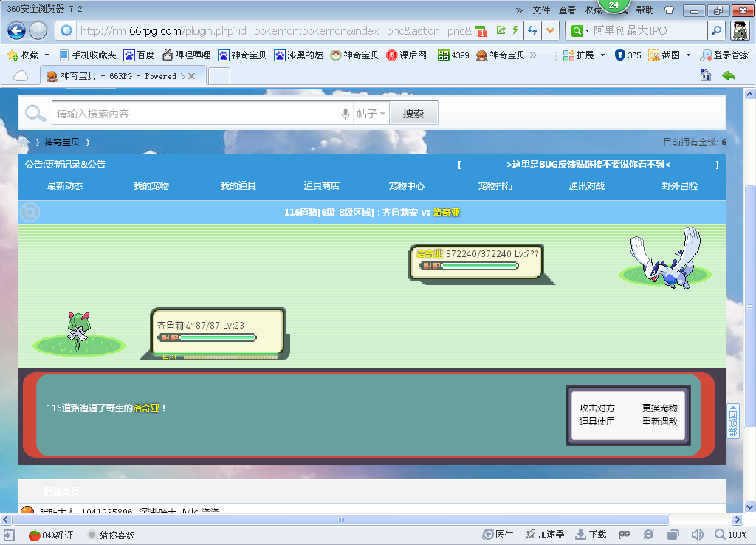This screenshot has height=545, width=756.
Task: Open the 帮助 menu
Action: (x=645, y=10)
